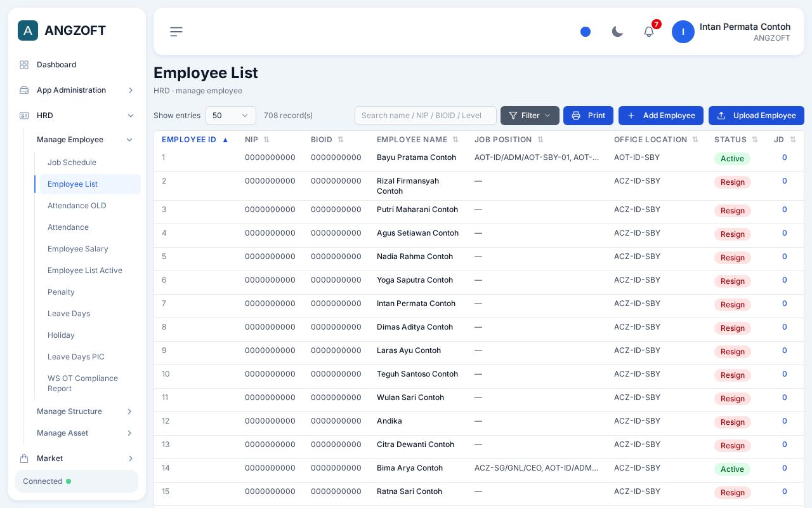The height and width of the screenshot is (508, 812).
Task: Sort by Status column icon
Action: tap(755, 140)
